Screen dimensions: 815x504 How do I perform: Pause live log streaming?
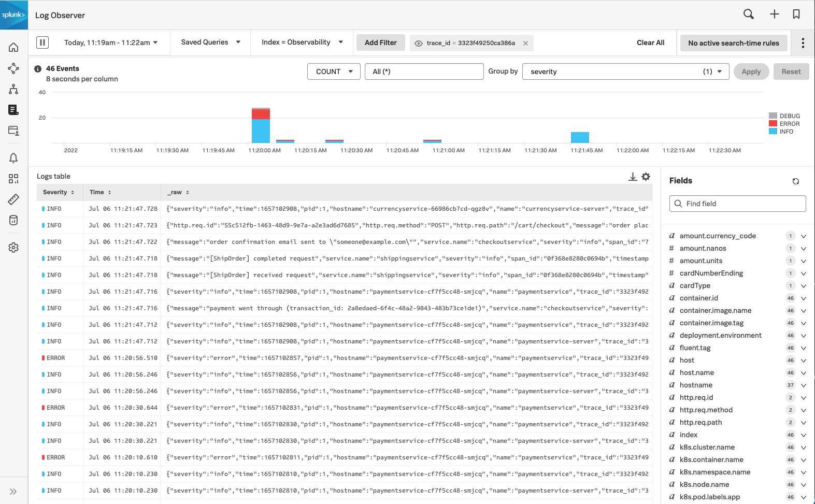pos(42,42)
